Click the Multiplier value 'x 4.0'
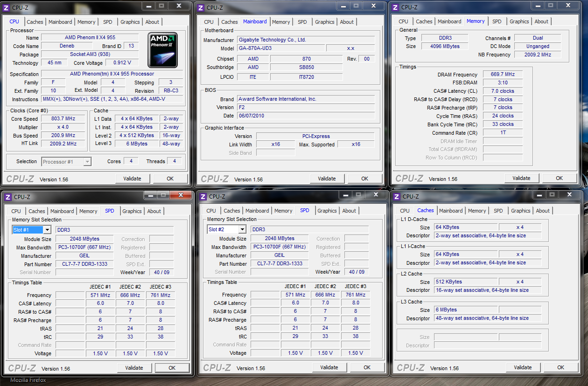 pos(63,127)
